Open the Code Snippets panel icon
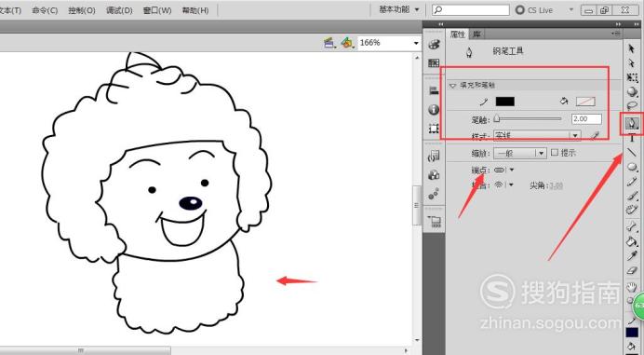 click(x=434, y=157)
